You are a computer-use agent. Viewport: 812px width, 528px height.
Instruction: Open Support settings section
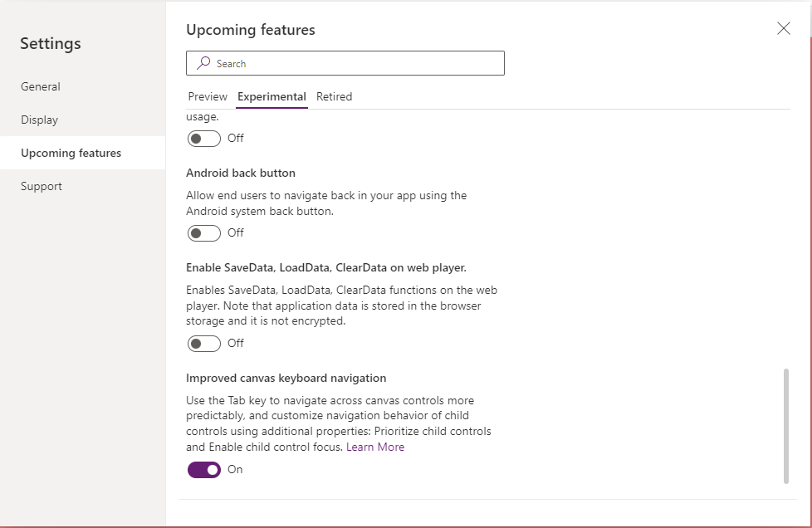click(x=83, y=186)
